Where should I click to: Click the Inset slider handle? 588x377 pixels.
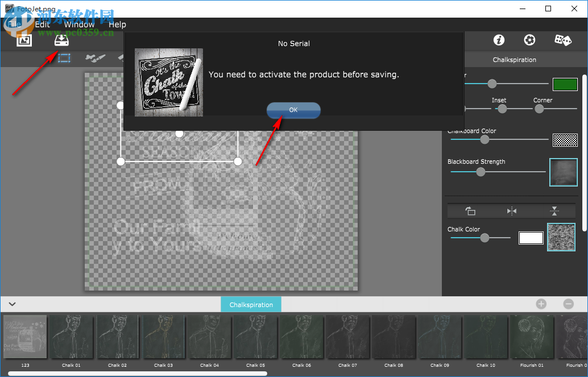502,109
